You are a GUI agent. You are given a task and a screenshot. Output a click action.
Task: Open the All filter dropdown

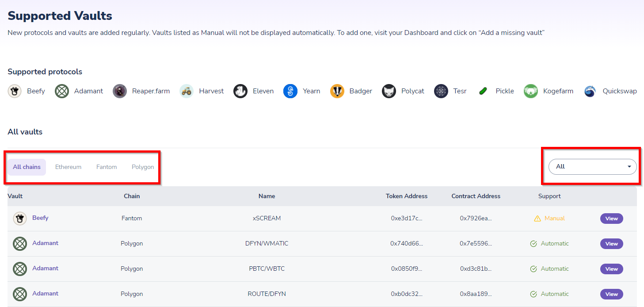[x=592, y=167]
